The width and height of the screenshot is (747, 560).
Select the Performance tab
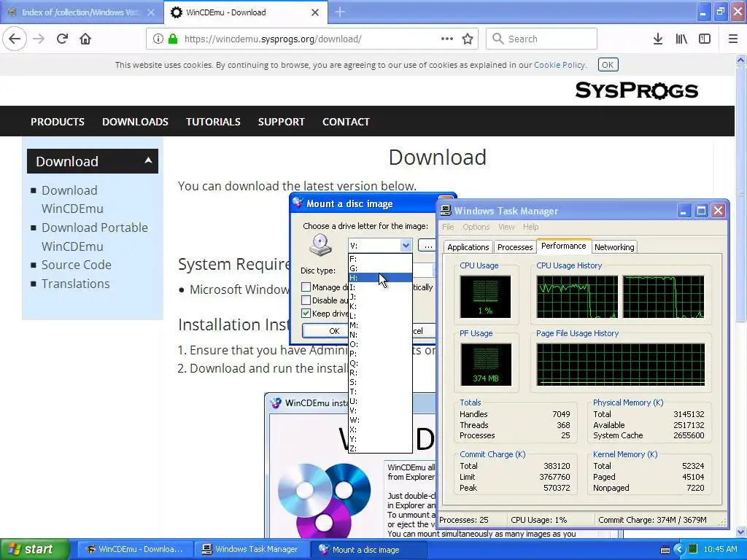[564, 246]
